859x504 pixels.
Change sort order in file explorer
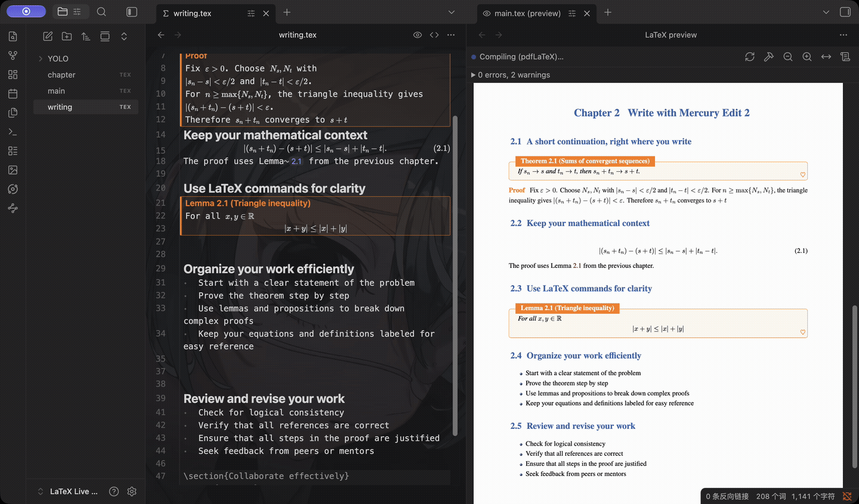(86, 36)
